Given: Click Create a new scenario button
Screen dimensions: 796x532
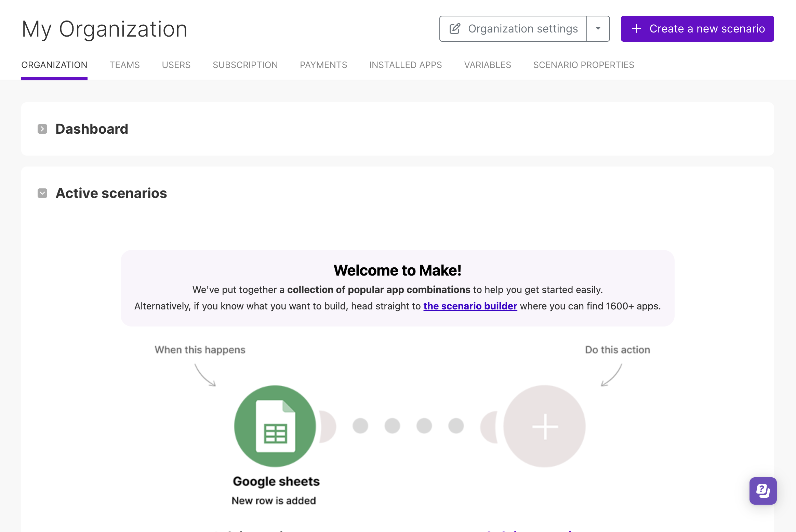Looking at the screenshot, I should coord(697,29).
